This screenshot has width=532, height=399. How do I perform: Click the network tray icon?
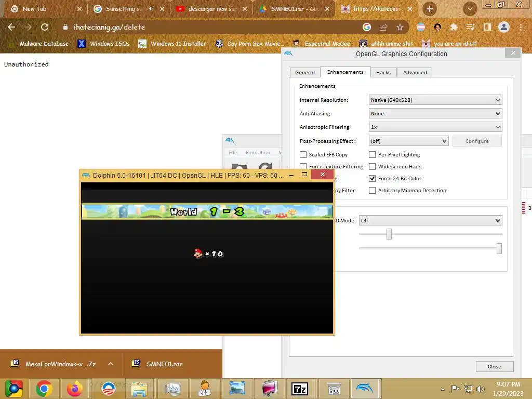(468, 389)
